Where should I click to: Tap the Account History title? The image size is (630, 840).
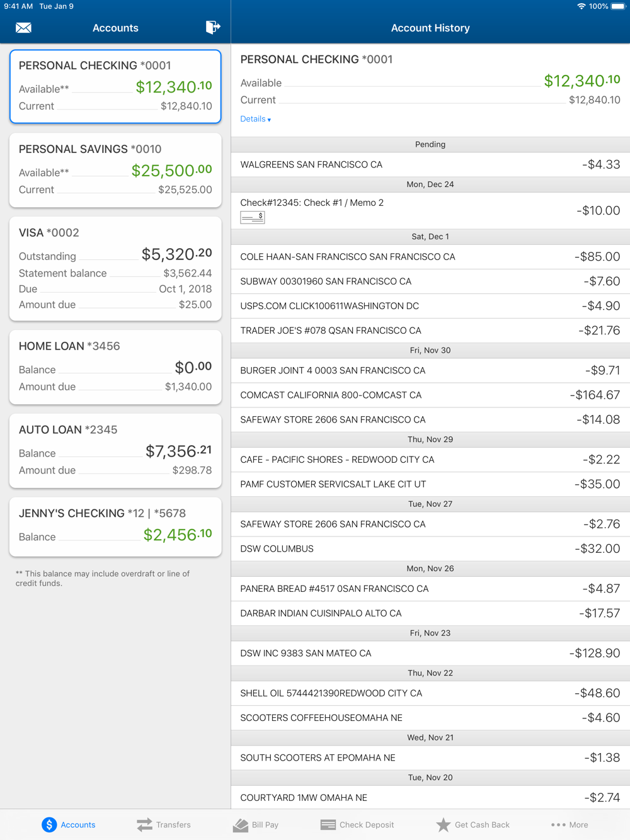[430, 28]
